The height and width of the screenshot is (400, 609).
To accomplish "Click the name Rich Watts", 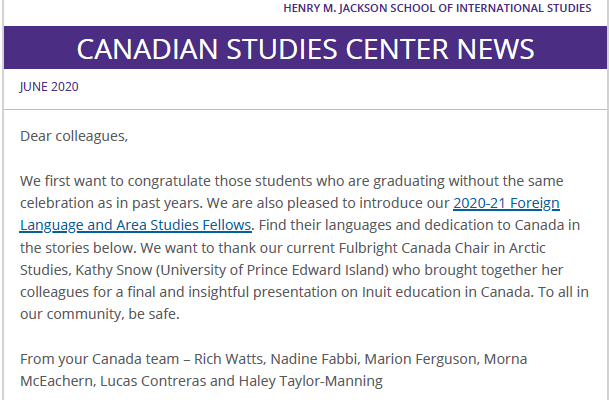I will 228,359.
